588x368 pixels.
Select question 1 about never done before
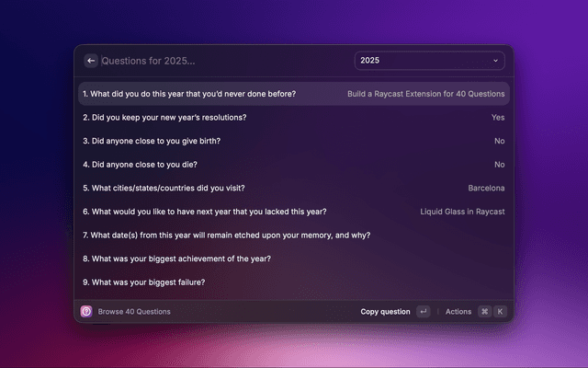188,94
